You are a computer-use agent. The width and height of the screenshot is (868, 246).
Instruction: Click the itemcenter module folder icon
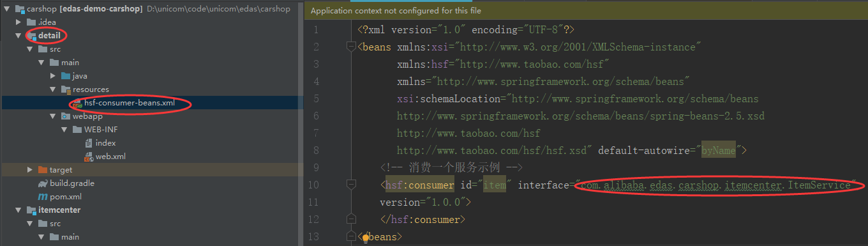pyautogui.click(x=31, y=210)
